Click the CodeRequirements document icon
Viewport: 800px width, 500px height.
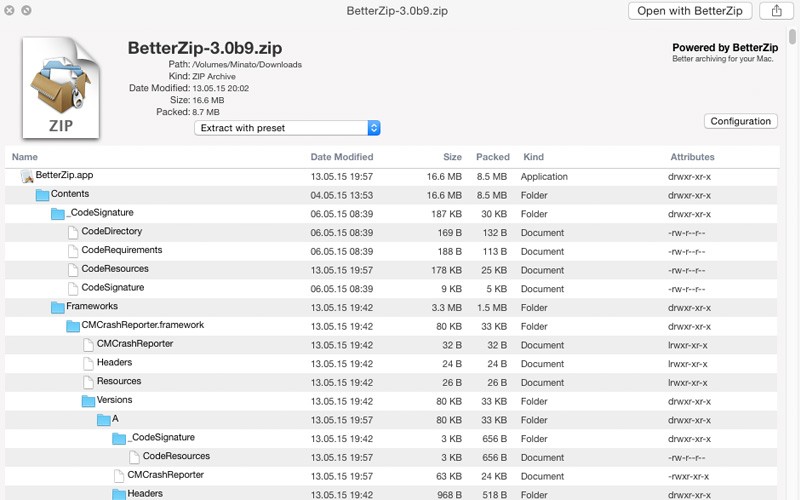pyautogui.click(x=73, y=251)
